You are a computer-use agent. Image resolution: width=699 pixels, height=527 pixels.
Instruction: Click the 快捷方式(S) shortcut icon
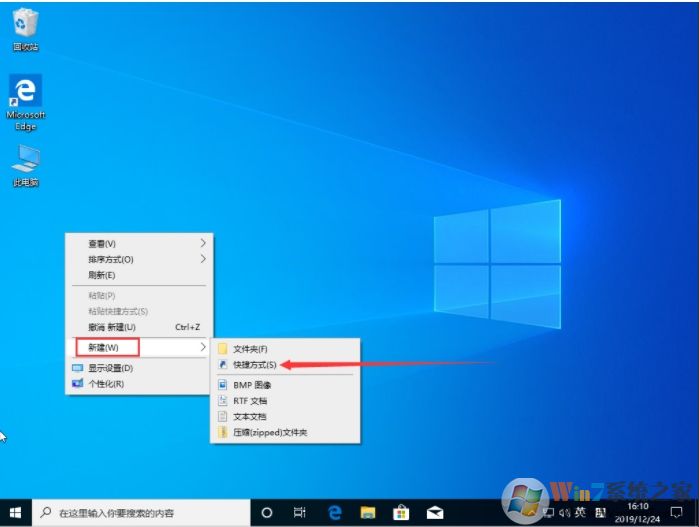click(x=223, y=365)
